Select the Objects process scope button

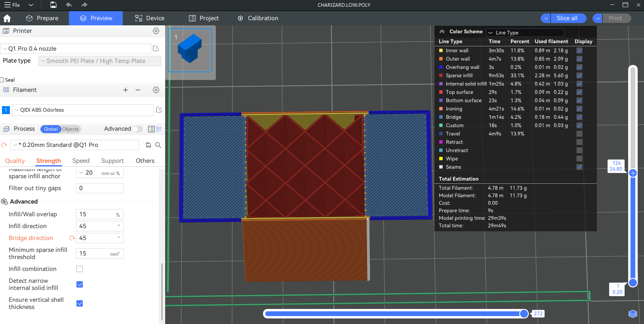pyautogui.click(x=70, y=129)
